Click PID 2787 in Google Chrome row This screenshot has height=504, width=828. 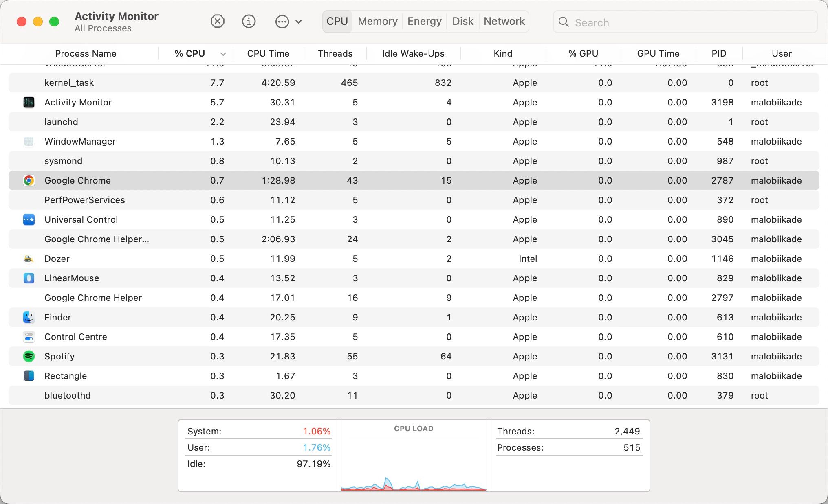(722, 180)
